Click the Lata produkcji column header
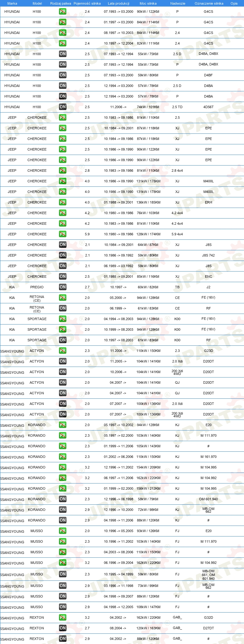The height and width of the screenshot is (644, 244). point(119,3)
